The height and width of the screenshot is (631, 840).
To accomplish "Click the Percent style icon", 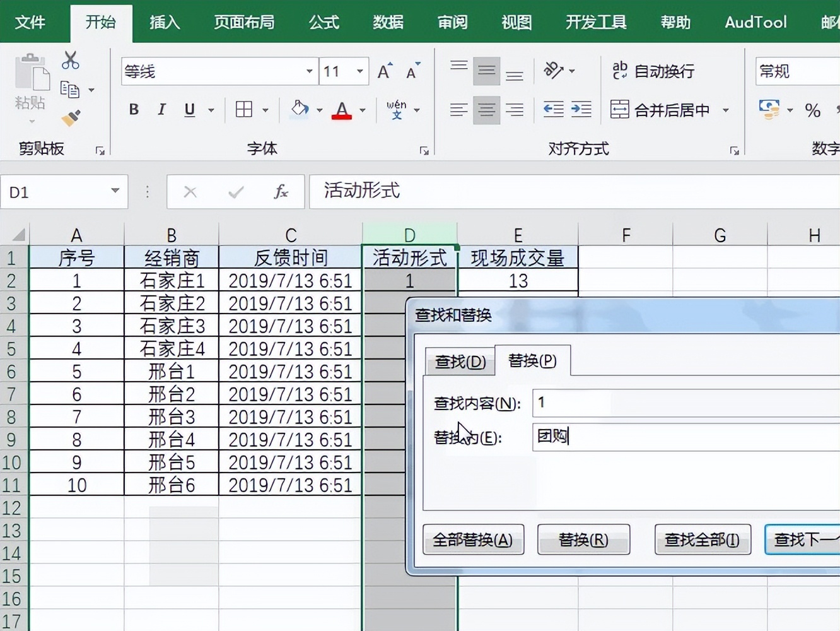I will tap(813, 110).
